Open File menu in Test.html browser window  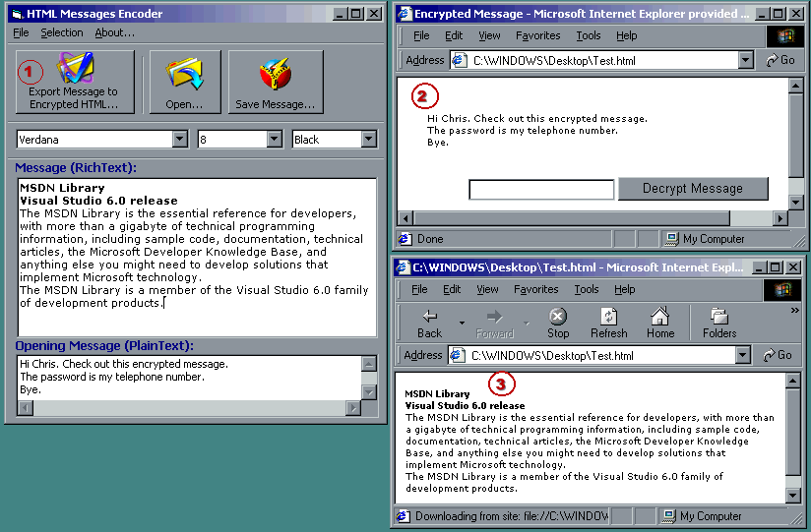[x=419, y=289]
